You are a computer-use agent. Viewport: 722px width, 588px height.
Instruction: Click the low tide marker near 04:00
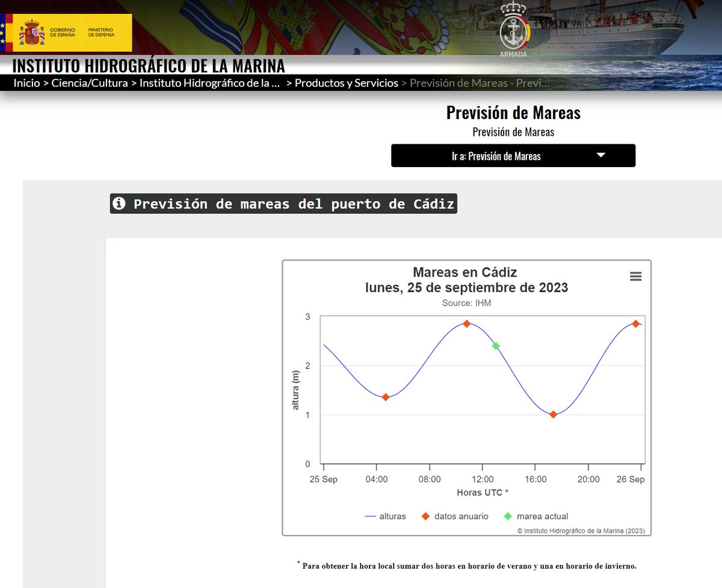[x=386, y=397]
